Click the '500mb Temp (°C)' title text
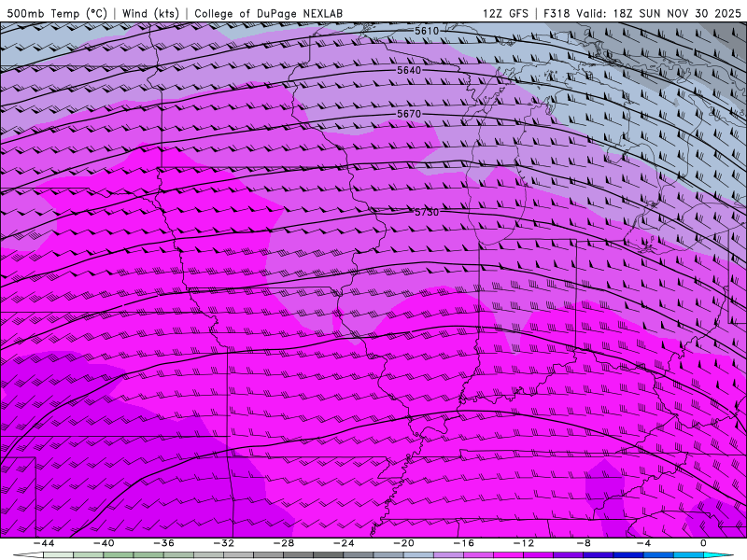Image resolution: width=747 pixels, height=560 pixels. pos(57,13)
